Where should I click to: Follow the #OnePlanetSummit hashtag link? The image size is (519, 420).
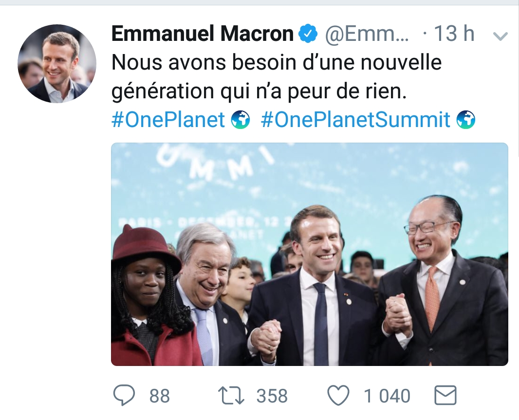pos(356,119)
